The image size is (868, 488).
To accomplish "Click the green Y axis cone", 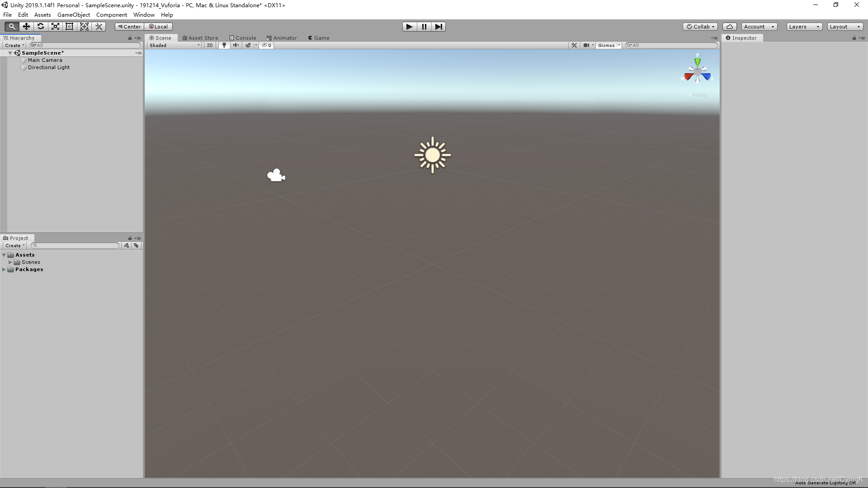I will (x=698, y=62).
